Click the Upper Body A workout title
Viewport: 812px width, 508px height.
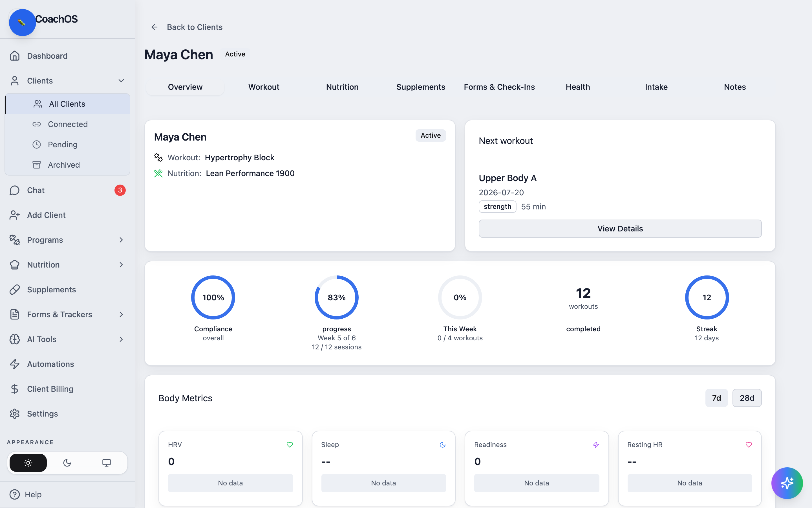pyautogui.click(x=507, y=178)
